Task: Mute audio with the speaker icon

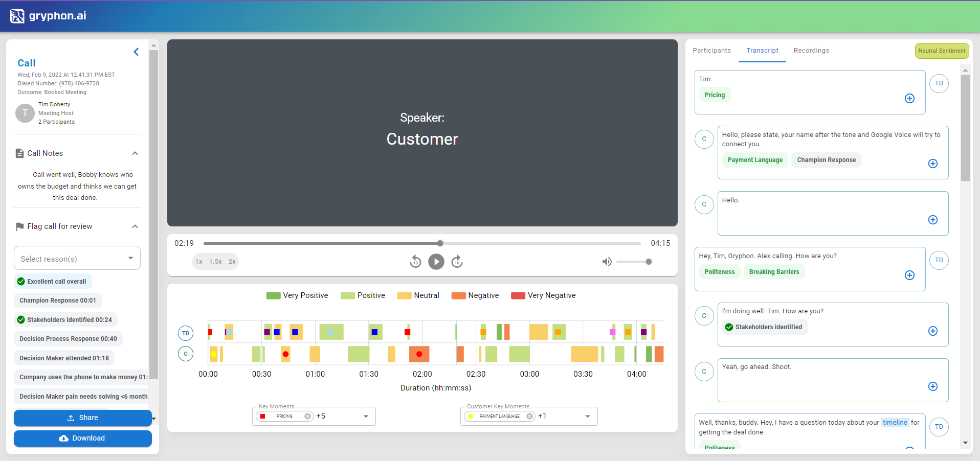Action: pos(607,262)
